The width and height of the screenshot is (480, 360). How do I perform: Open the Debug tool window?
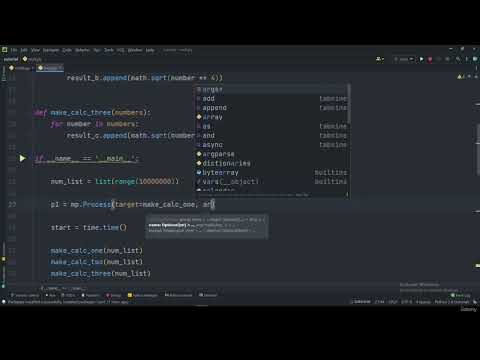(114, 295)
